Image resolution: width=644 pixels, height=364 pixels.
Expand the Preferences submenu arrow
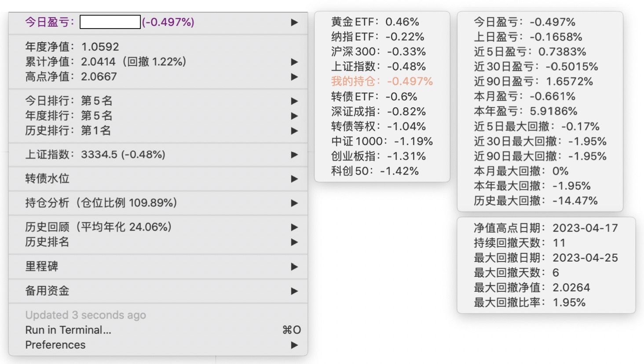tap(294, 345)
